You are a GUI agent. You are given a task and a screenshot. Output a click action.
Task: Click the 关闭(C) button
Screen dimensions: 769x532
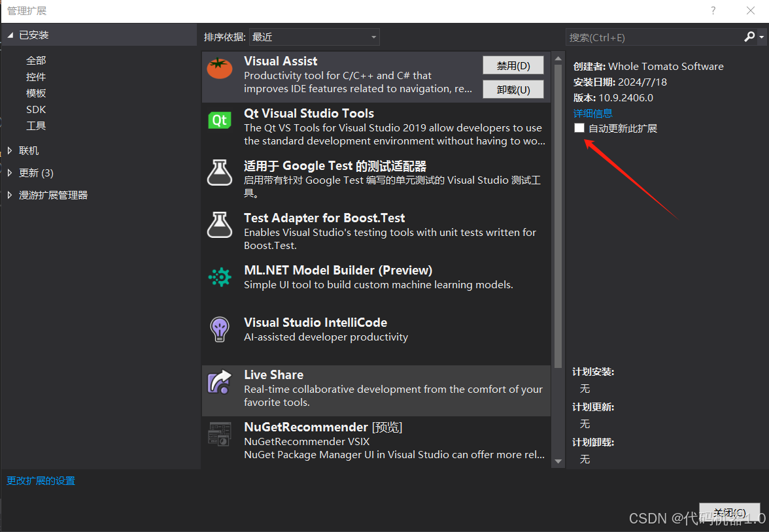pos(730,513)
